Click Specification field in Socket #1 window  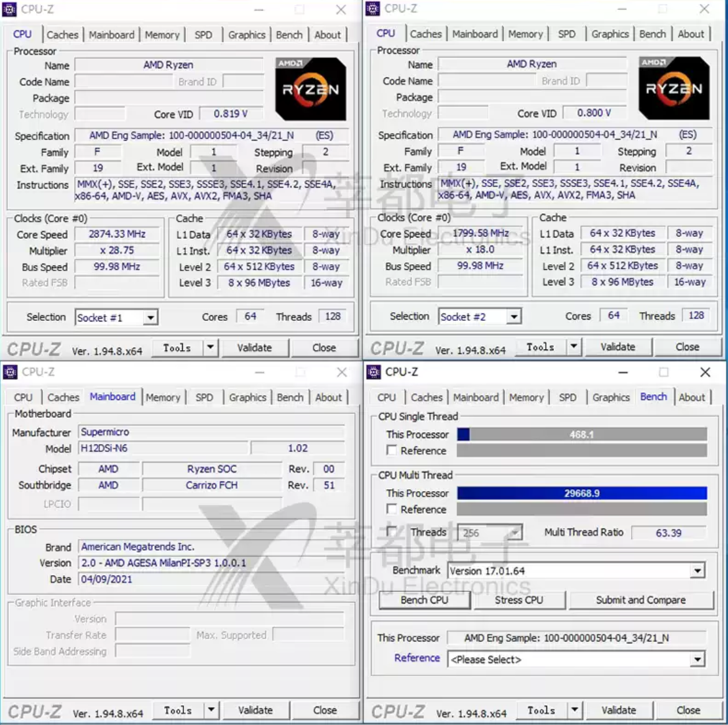(212, 136)
